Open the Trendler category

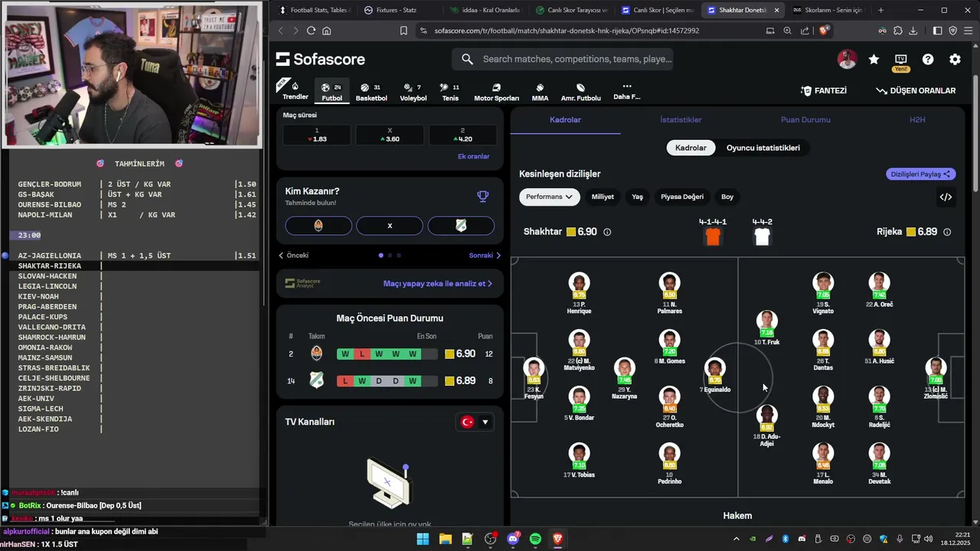click(x=295, y=91)
